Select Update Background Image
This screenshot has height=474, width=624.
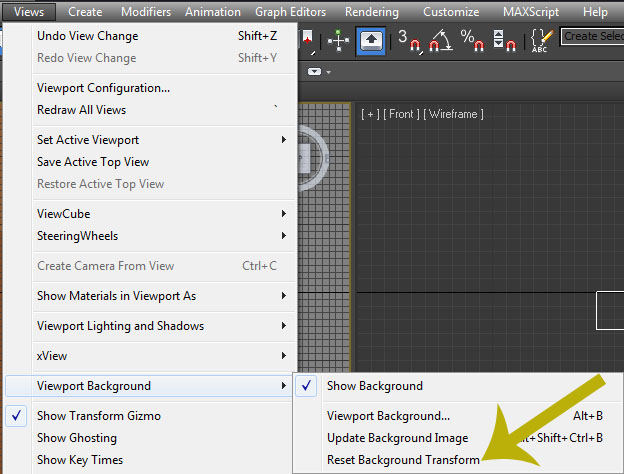pyautogui.click(x=458, y=438)
